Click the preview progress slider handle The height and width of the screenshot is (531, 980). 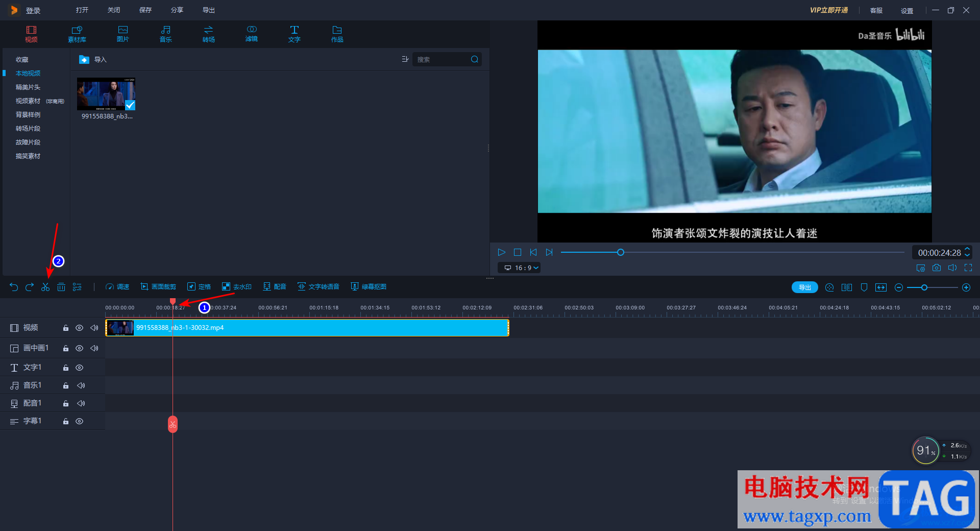click(621, 252)
